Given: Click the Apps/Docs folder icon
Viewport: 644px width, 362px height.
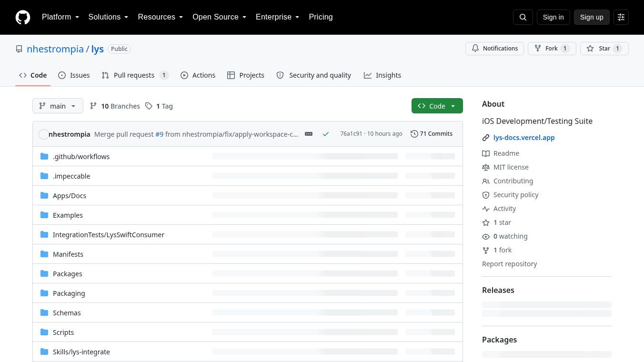Looking at the screenshot, I should tap(44, 195).
